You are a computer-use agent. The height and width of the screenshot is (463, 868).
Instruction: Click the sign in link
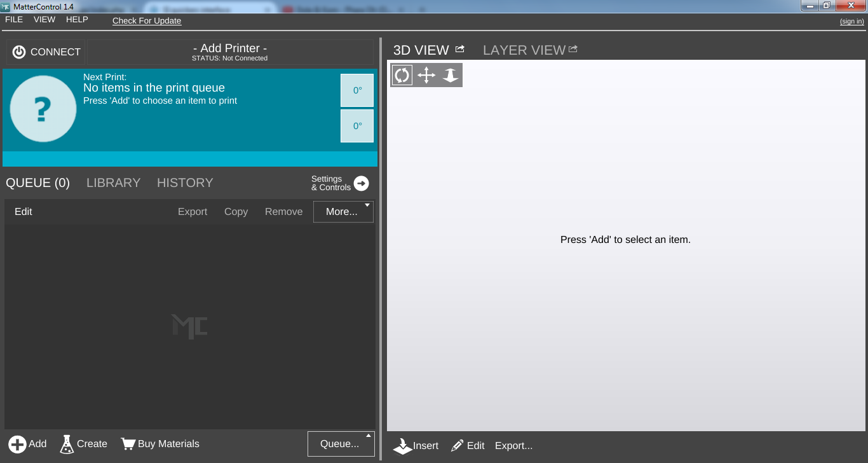[x=852, y=22]
